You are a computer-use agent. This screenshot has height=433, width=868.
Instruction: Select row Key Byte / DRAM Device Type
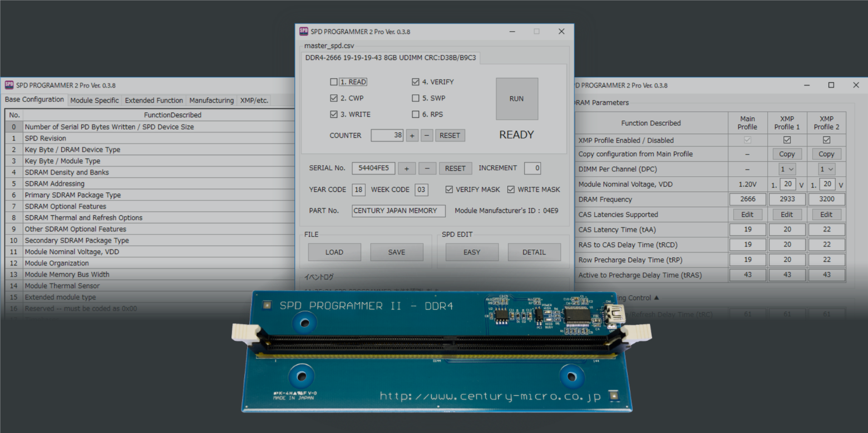pos(150,150)
